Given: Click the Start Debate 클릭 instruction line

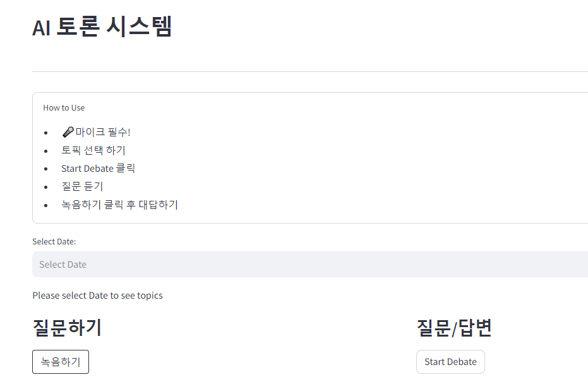Looking at the screenshot, I should pos(98,169).
